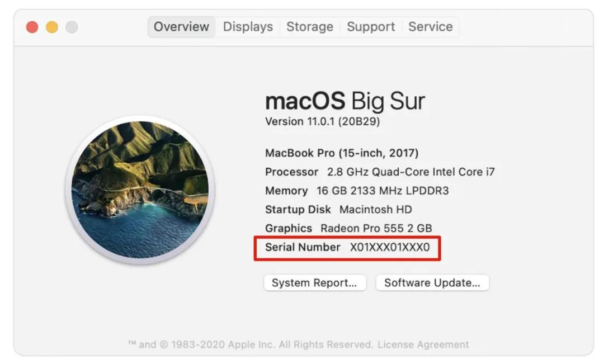Click the macOS Big Sur title
604x364 pixels.
[345, 101]
